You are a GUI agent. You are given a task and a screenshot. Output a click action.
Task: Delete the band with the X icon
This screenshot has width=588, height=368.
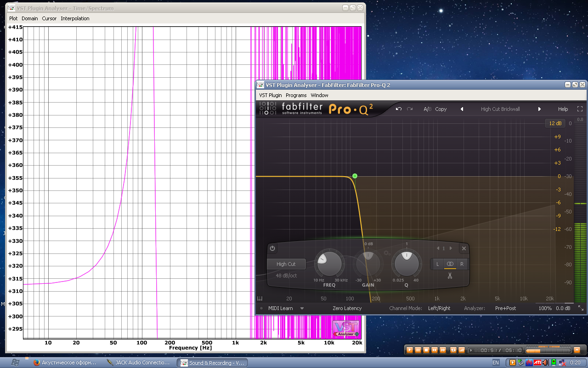pyautogui.click(x=464, y=248)
